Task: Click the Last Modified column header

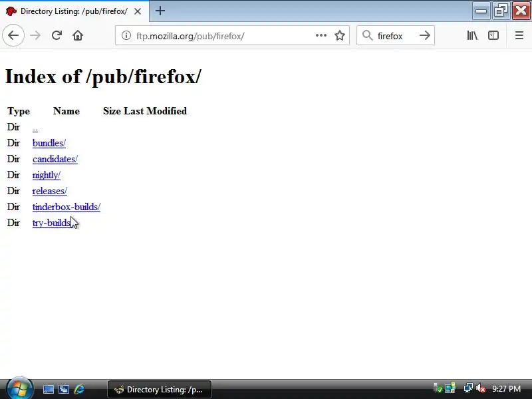Action: click(155, 111)
